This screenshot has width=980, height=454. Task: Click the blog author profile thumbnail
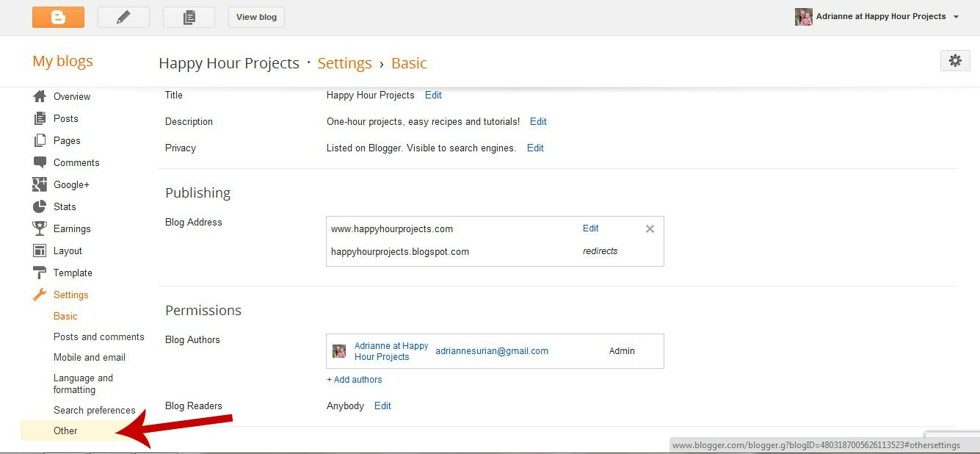[339, 351]
